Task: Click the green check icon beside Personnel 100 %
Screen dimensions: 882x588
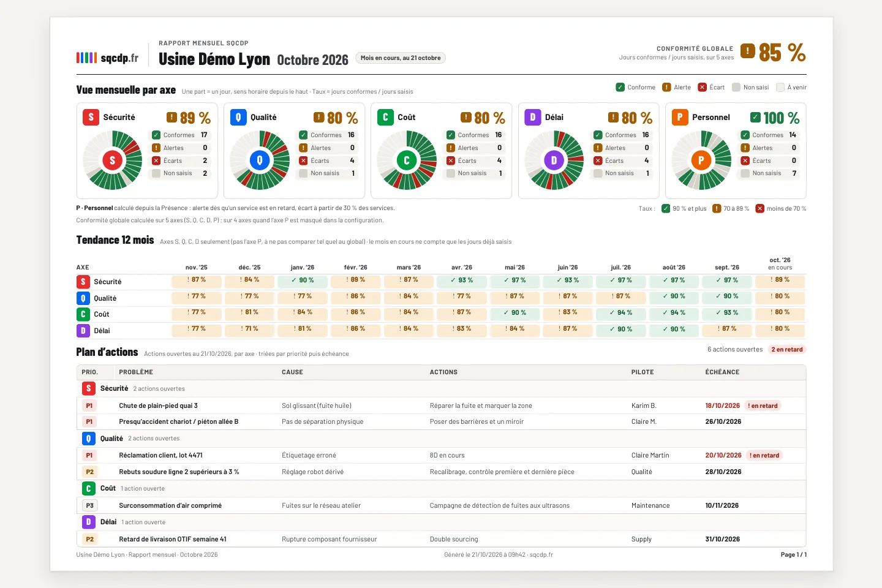Action: [756, 117]
